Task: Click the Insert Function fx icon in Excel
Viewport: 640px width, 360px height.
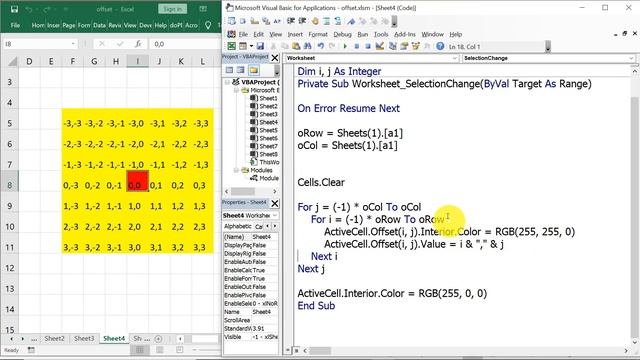Action: tap(138, 44)
